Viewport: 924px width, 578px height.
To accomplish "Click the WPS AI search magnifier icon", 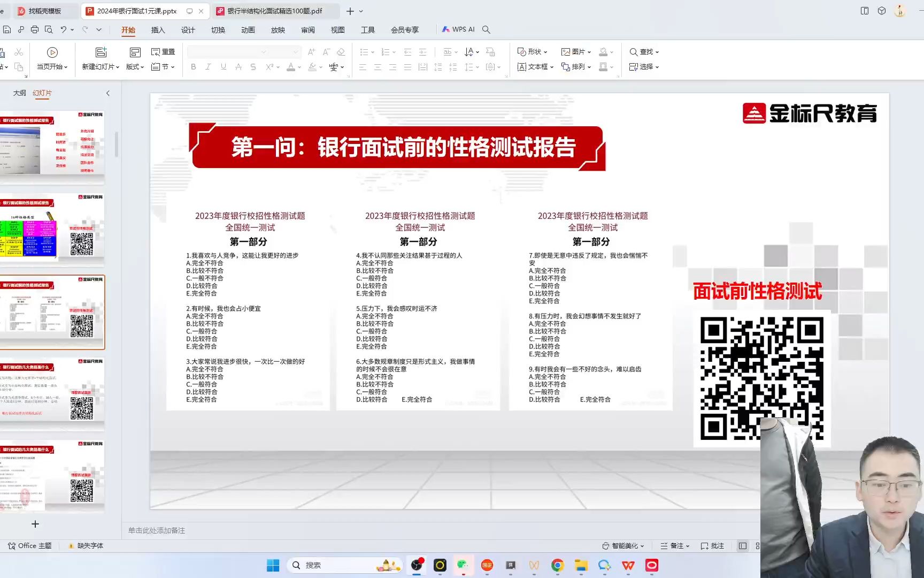I will 486,29.
